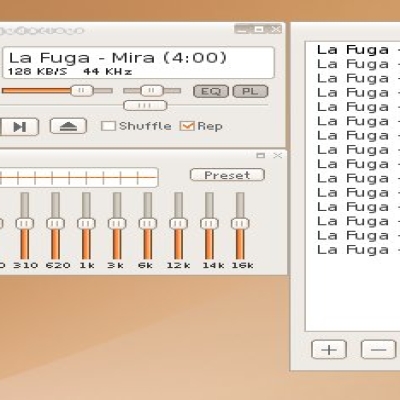Enable the Shuffle checkbox
Image resolution: width=400 pixels, height=400 pixels.
click(109, 126)
